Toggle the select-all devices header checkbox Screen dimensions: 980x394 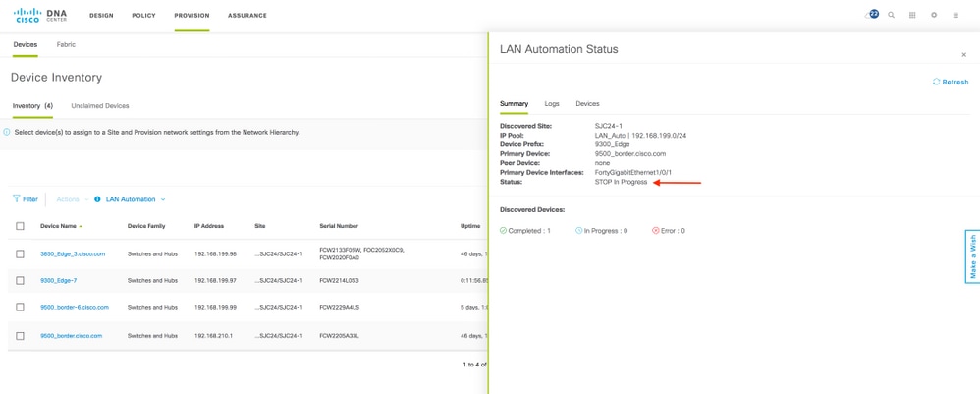pos(20,226)
